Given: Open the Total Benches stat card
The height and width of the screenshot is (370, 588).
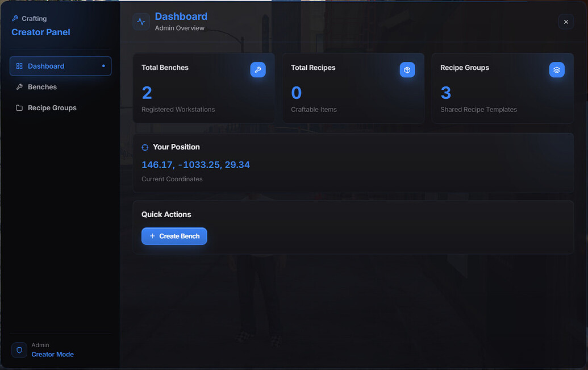Looking at the screenshot, I should coord(204,88).
